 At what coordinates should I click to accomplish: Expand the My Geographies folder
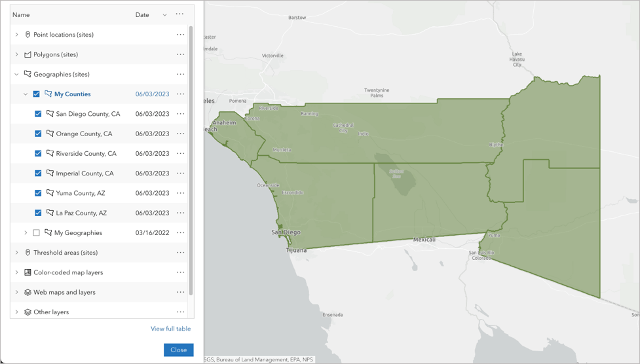click(x=26, y=232)
